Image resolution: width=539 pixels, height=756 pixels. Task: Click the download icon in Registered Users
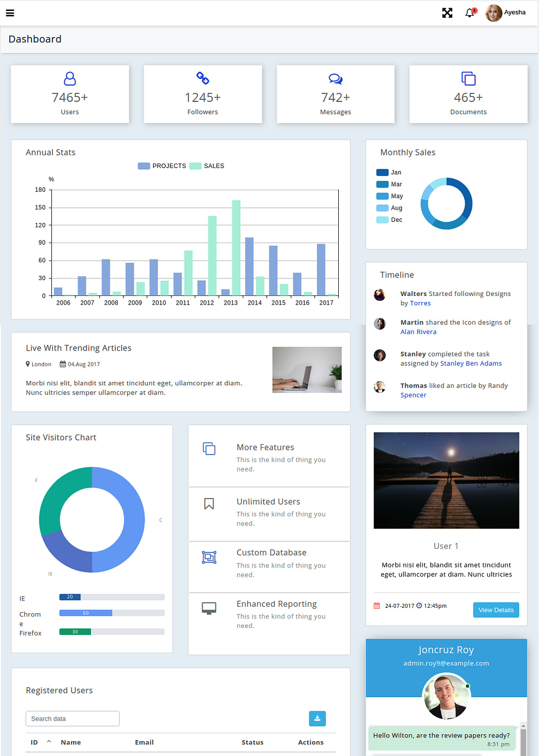(x=317, y=718)
